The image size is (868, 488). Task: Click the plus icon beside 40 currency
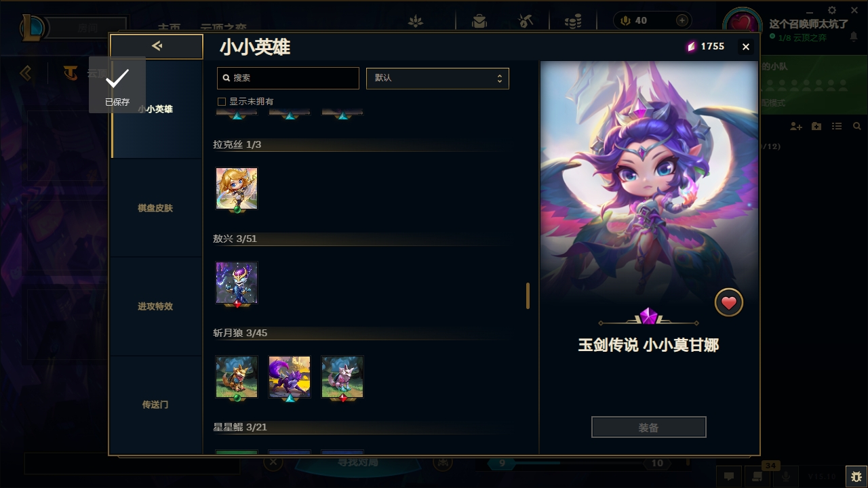pyautogui.click(x=682, y=20)
